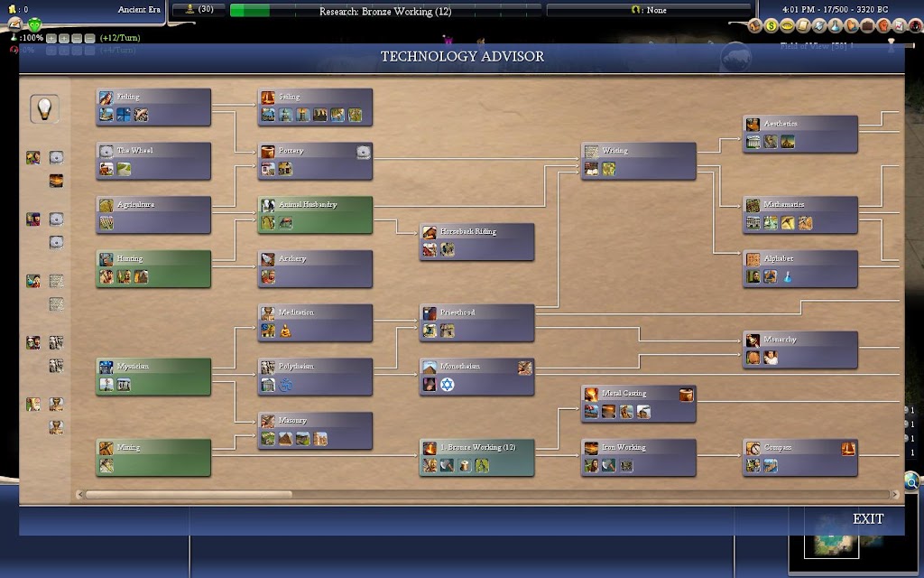Click the "(+12/Turn)" research rate text
Viewport: 924px width, 578px height.
(x=120, y=38)
